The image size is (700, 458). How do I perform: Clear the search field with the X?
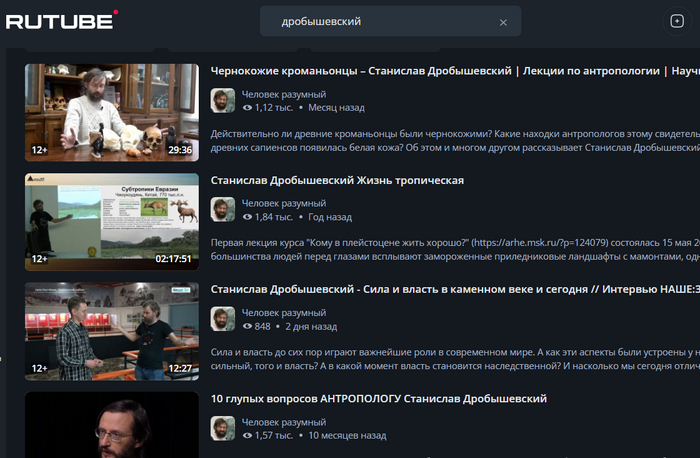(x=503, y=22)
